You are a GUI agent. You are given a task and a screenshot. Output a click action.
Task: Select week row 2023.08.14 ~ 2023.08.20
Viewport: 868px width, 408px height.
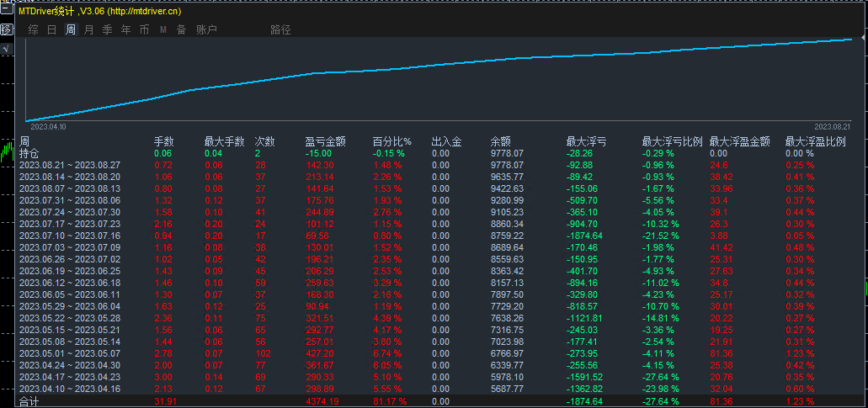pos(440,177)
